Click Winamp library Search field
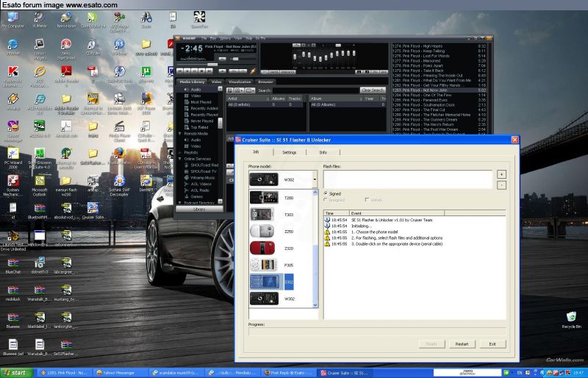This screenshot has height=378, width=588. pyautogui.click(x=315, y=90)
